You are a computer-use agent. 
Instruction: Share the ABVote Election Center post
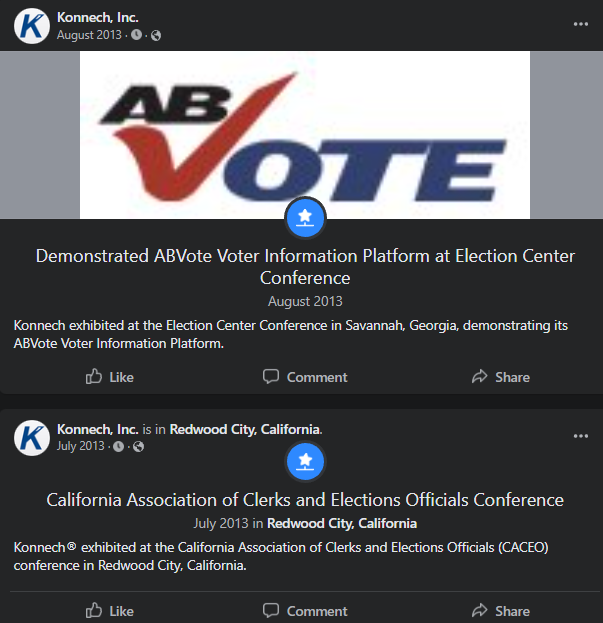[x=500, y=377]
